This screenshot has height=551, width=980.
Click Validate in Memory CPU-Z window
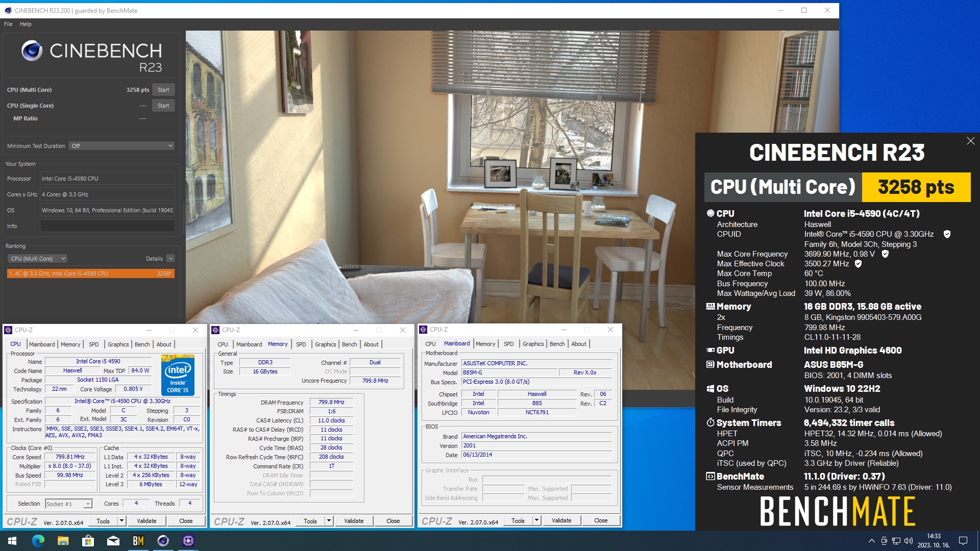[x=354, y=521]
